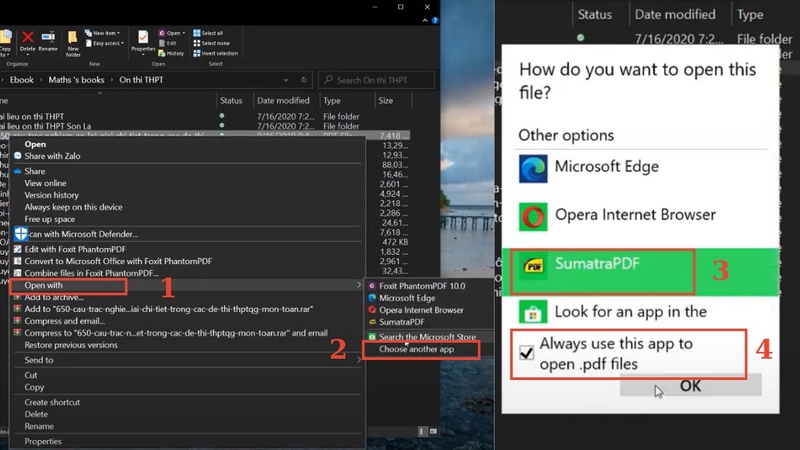
Task: Click the red Delete icon in ribbon
Action: [x=28, y=38]
